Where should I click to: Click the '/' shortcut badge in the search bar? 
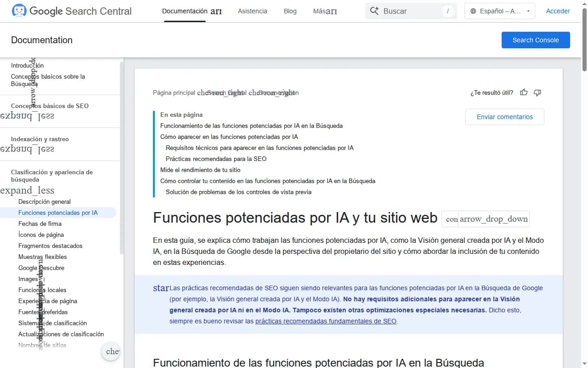click(x=448, y=11)
